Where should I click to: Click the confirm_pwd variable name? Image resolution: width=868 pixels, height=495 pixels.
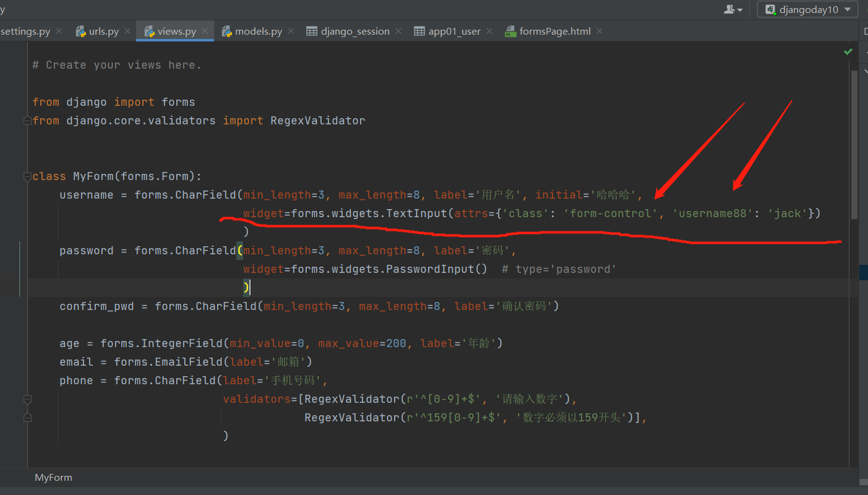coord(97,306)
